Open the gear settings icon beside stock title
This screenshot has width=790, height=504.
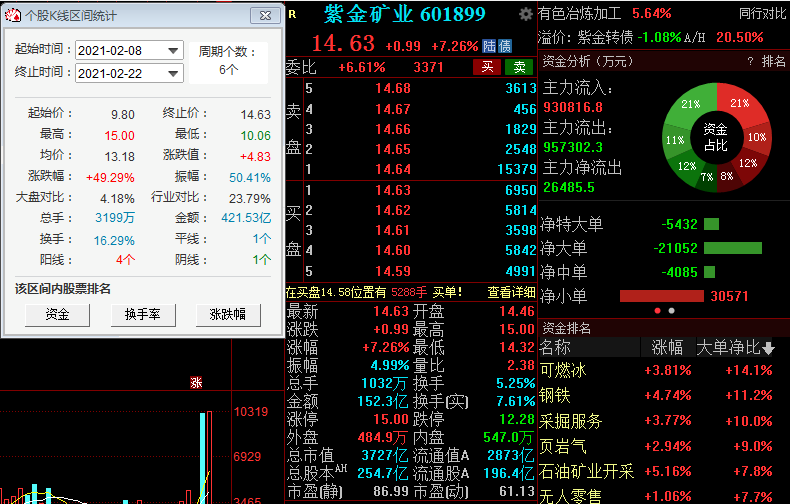(525, 14)
